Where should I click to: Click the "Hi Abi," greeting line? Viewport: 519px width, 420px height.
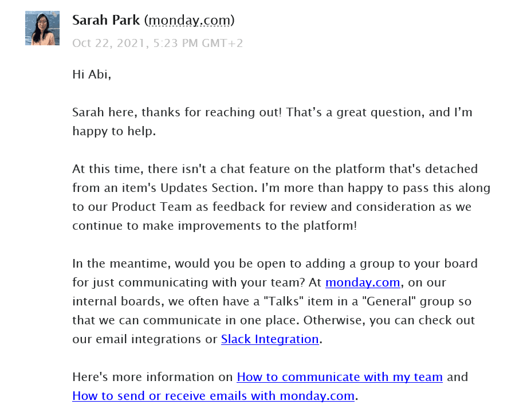[92, 74]
